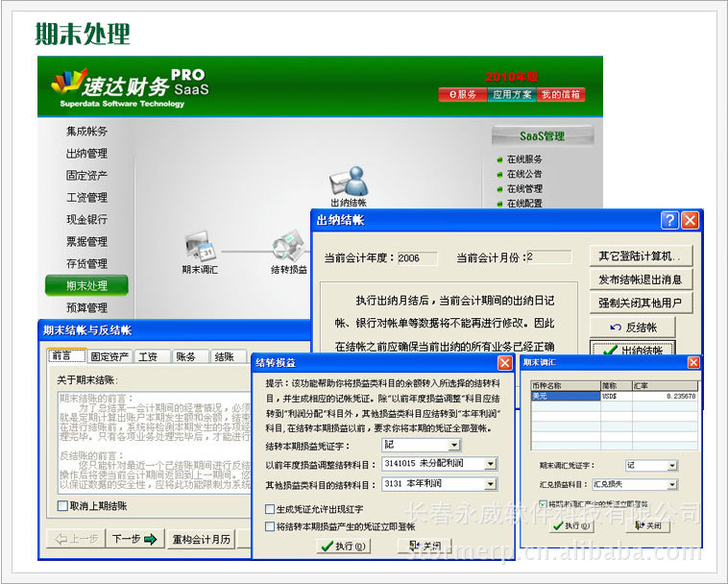Open the 在线配置 link

tap(524, 204)
